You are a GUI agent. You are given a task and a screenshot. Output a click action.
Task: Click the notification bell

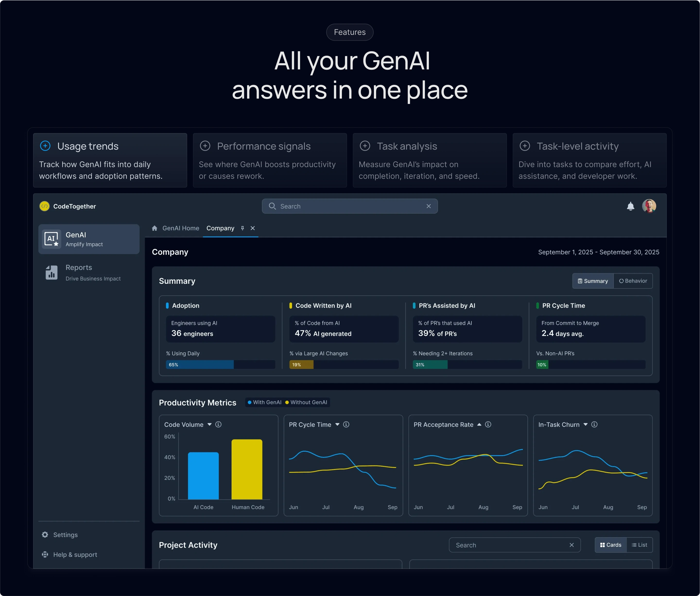631,206
